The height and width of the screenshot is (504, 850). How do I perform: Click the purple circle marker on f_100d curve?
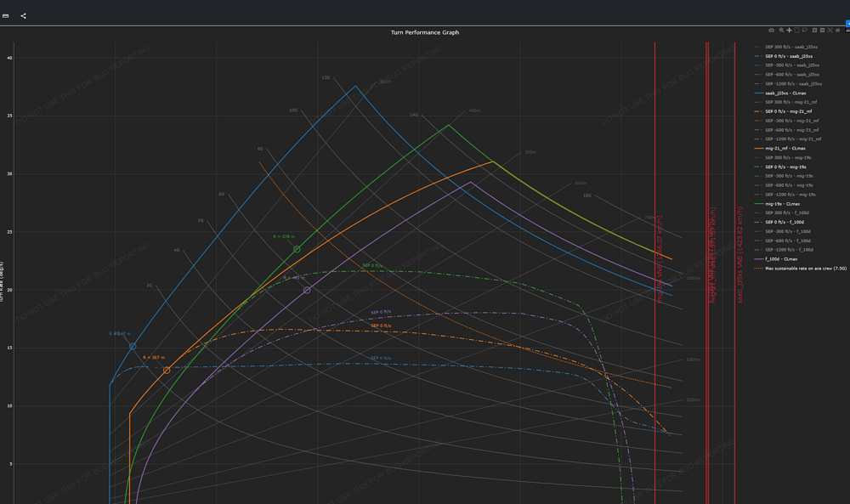[x=307, y=291]
